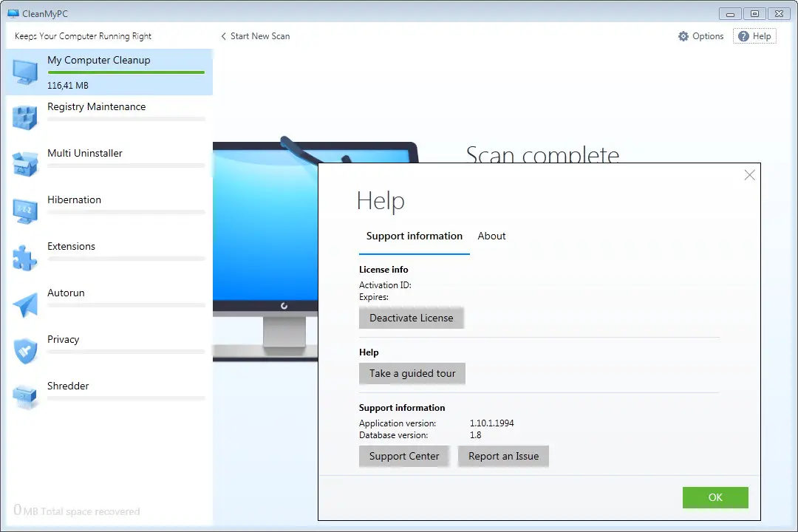This screenshot has width=798, height=532.
Task: Click the Activation ID label
Action: (385, 285)
